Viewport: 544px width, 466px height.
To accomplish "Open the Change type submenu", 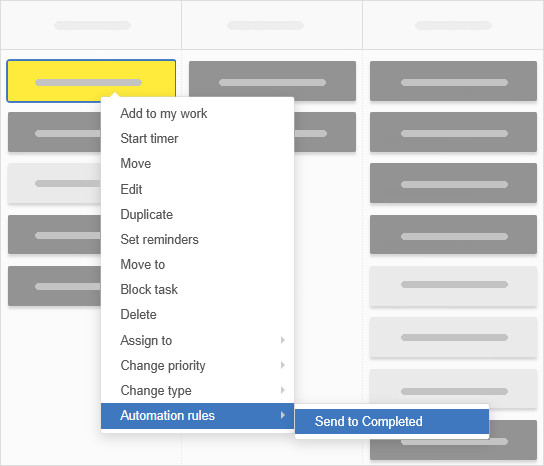I will (x=197, y=390).
